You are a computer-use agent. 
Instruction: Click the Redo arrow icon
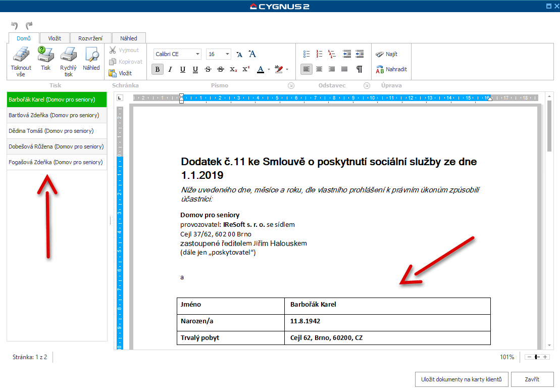[29, 25]
